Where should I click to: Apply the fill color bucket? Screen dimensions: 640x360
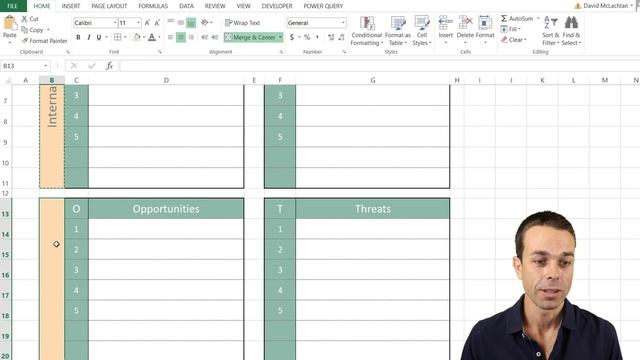click(x=137, y=37)
